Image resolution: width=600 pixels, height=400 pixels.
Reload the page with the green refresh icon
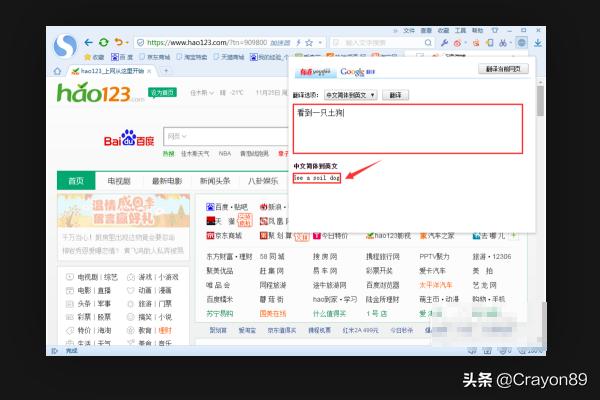103,42
